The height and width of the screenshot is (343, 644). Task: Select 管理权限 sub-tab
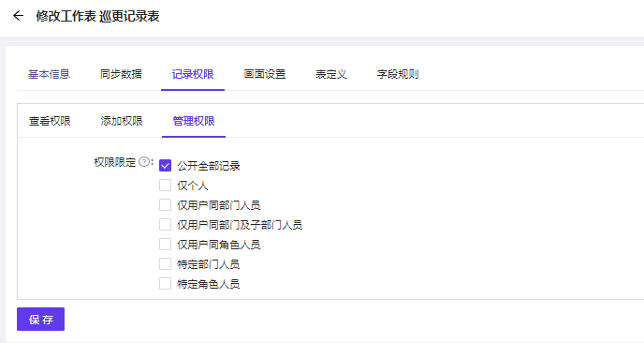coord(194,121)
